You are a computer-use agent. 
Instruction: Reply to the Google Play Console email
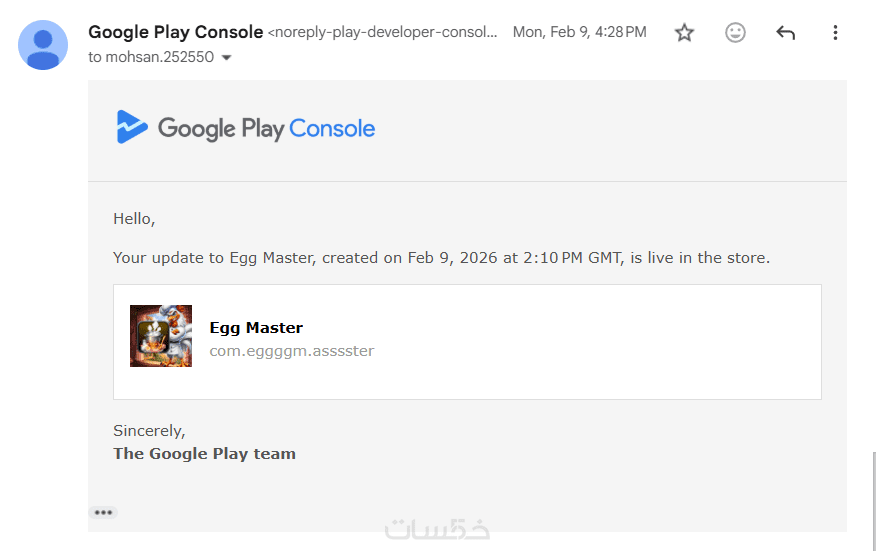pyautogui.click(x=786, y=33)
